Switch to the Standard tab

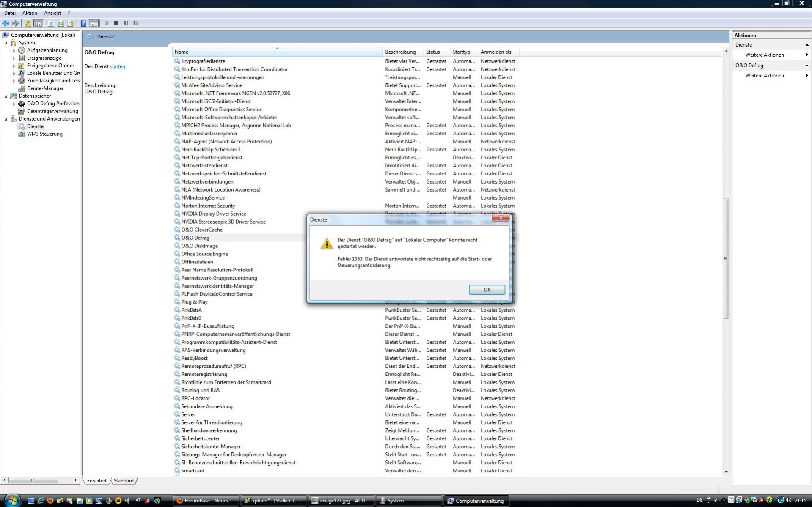coord(124,481)
